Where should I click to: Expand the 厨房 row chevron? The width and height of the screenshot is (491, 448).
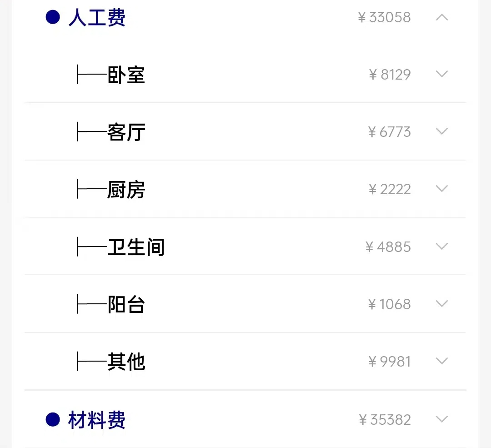point(442,189)
